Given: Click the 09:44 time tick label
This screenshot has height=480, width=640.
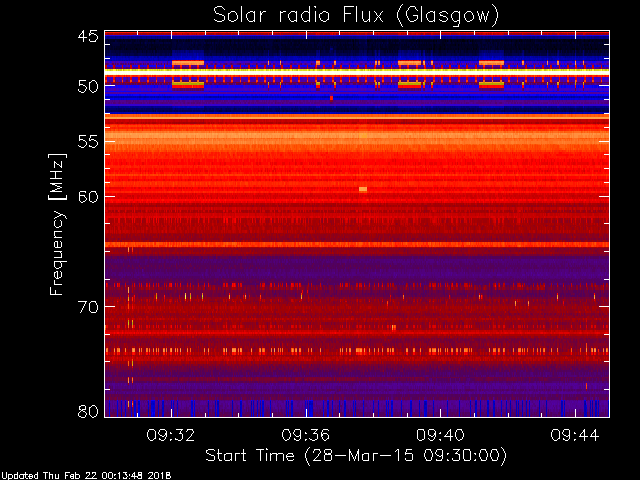Looking at the screenshot, I should click(x=575, y=435).
